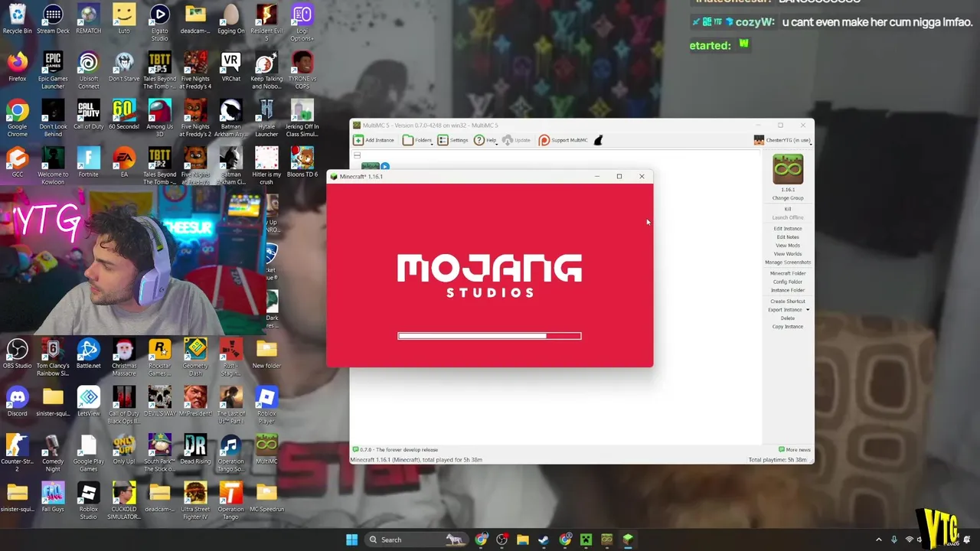Open the Help dropdown in MultiMC
Screen dimensions: 980x551
click(485, 140)
